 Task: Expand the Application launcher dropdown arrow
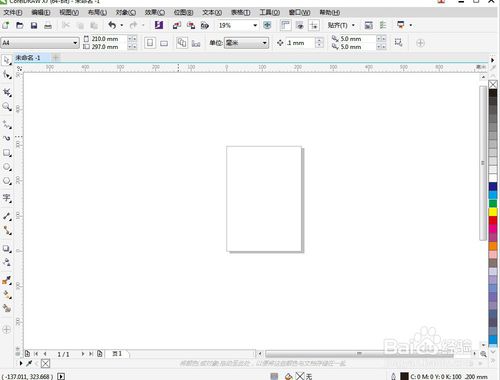tap(411, 25)
